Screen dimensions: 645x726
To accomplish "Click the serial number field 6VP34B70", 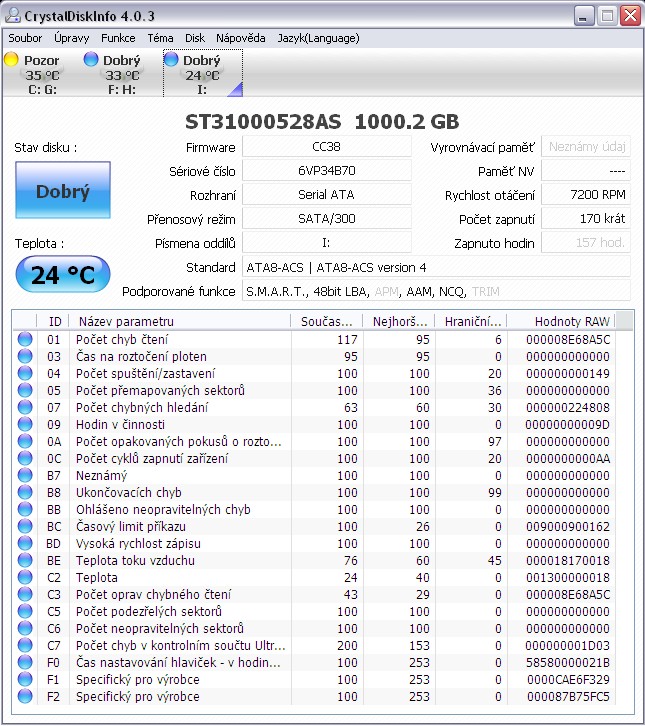I will pos(327,171).
